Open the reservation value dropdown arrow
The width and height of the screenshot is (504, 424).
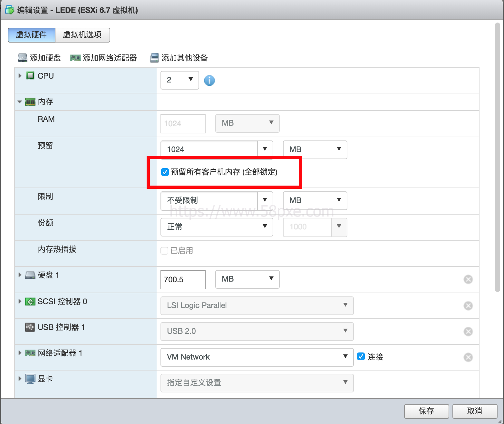pos(265,149)
